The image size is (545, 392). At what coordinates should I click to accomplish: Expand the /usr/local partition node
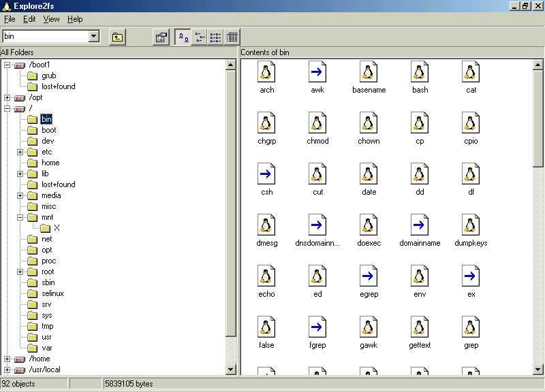(x=7, y=370)
